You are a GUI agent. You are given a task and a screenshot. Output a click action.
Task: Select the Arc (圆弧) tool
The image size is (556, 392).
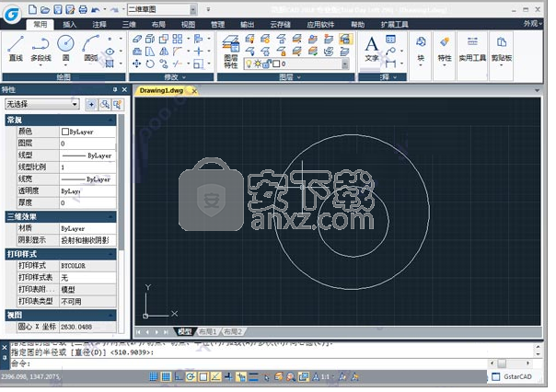click(x=91, y=48)
